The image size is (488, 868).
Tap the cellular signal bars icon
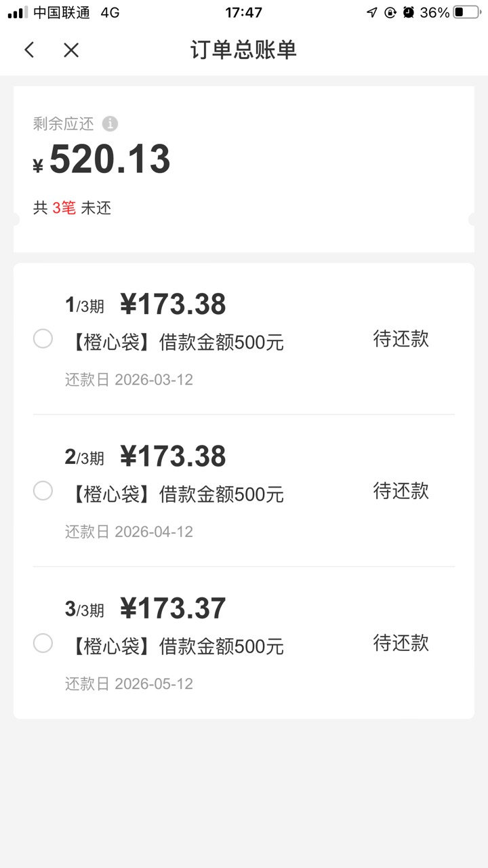18,12
